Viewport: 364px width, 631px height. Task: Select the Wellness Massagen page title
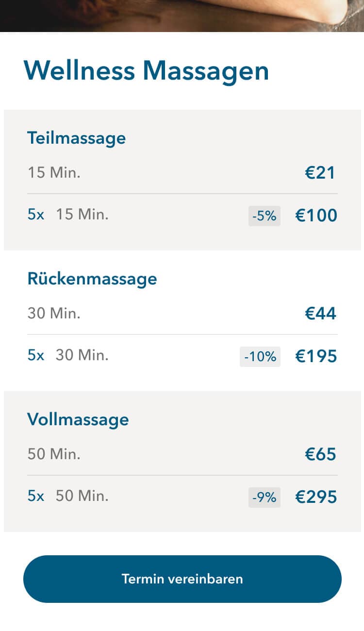(146, 70)
